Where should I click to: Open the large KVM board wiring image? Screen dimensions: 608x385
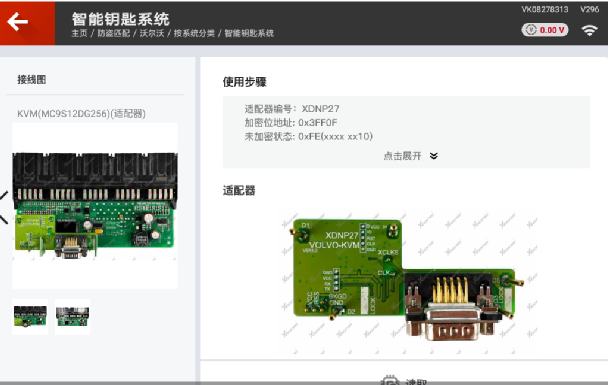(x=95, y=205)
